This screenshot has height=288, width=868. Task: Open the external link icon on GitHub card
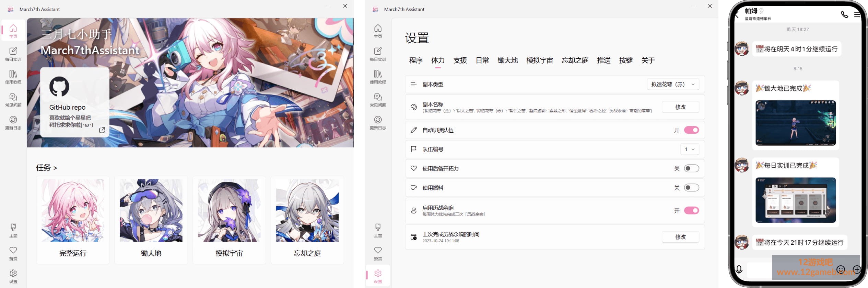pos(102,130)
